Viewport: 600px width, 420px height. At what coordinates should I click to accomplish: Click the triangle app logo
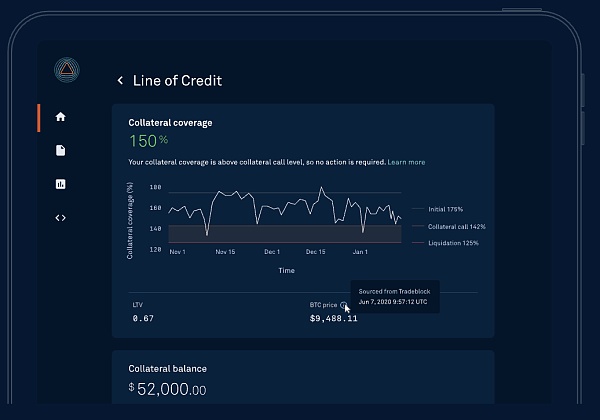(68, 71)
